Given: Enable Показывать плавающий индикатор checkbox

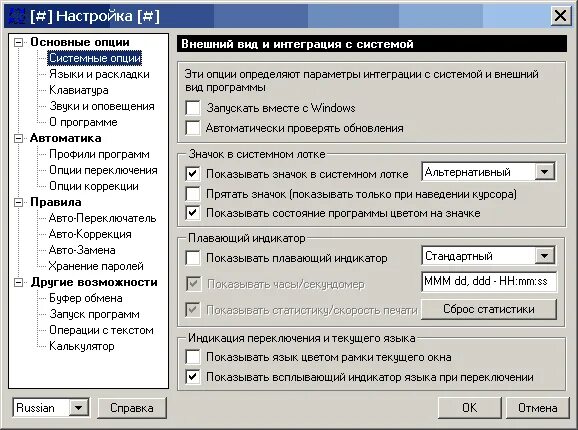Looking at the screenshot, I should [x=193, y=258].
